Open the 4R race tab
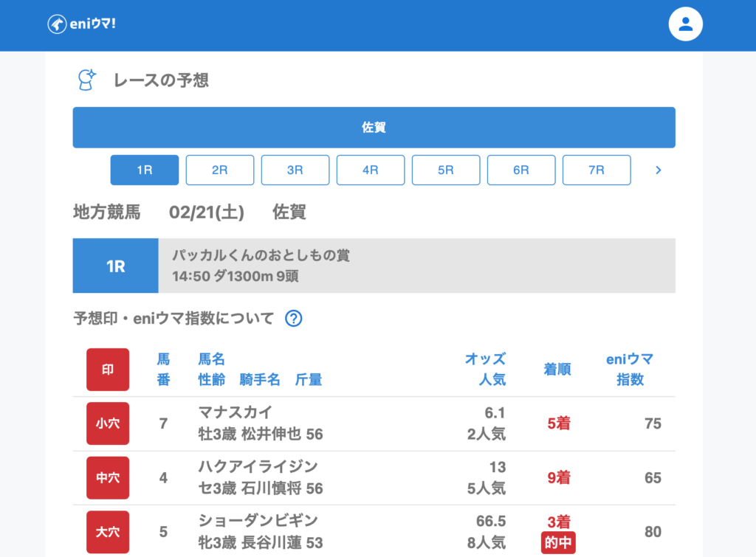 click(x=371, y=170)
